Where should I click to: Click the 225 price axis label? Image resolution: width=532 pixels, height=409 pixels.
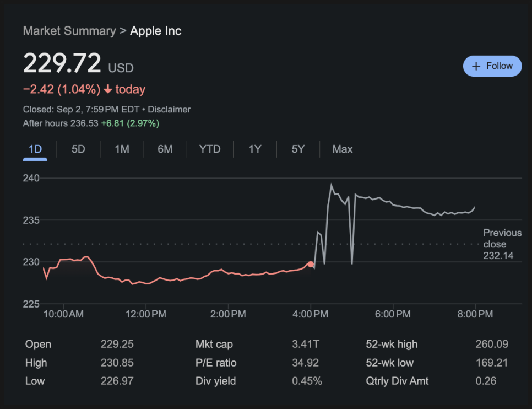click(31, 304)
